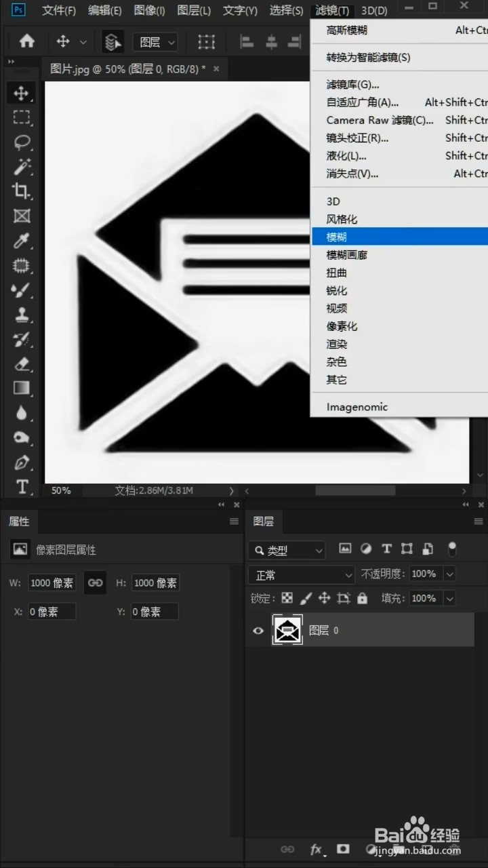
Task: Choose 模糊 in the filter menu
Action: pos(399,237)
